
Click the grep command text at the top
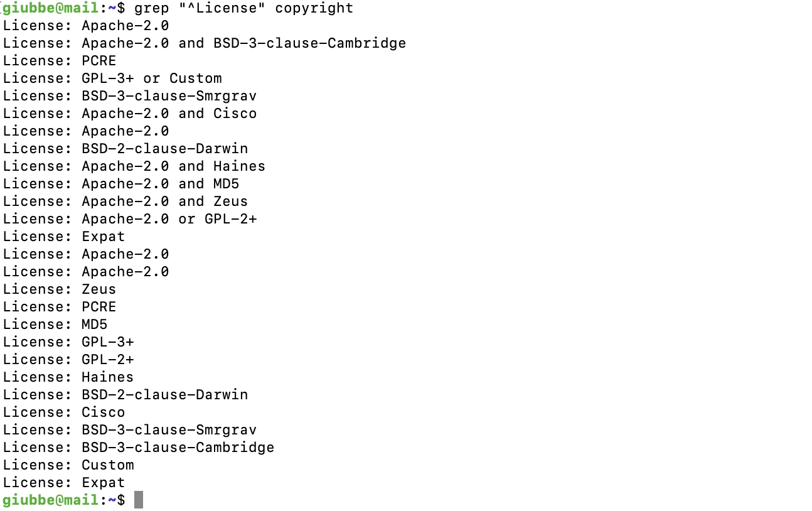244,8
